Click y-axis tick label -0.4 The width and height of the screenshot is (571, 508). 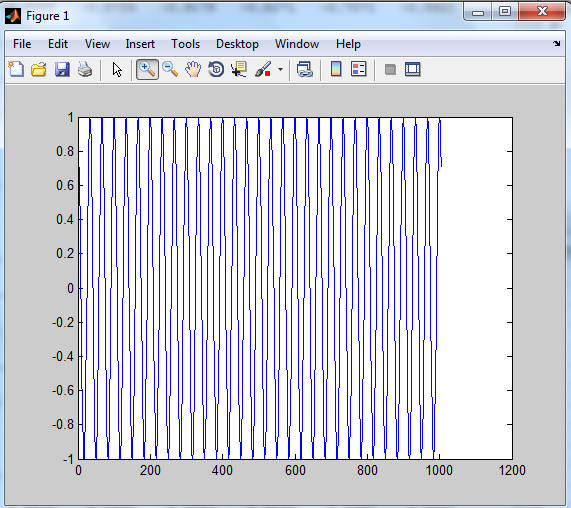coord(63,356)
